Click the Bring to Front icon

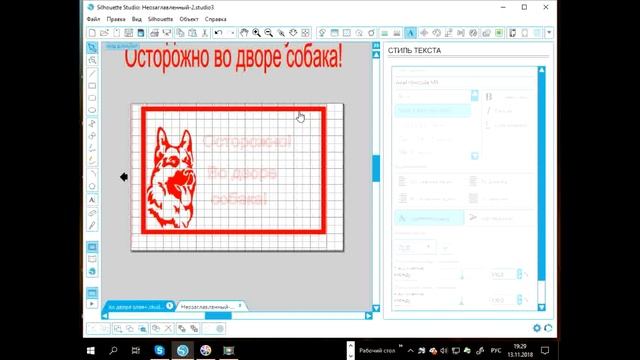[182, 328]
